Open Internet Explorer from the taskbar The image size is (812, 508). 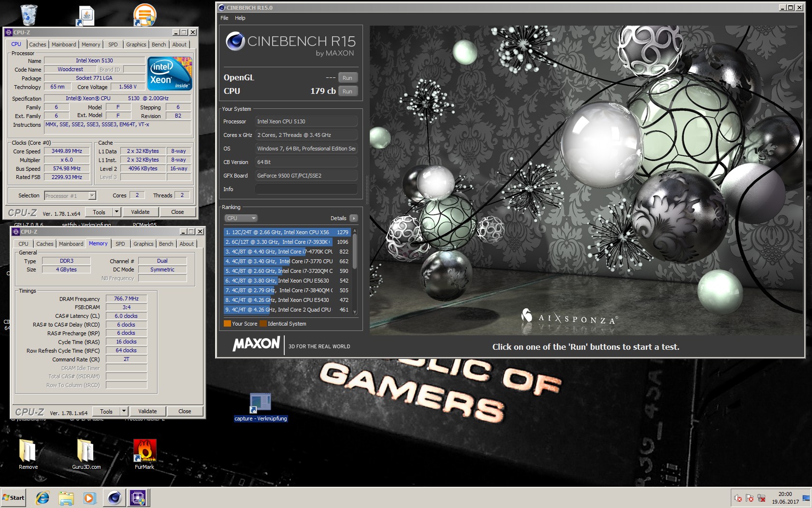coord(43,498)
